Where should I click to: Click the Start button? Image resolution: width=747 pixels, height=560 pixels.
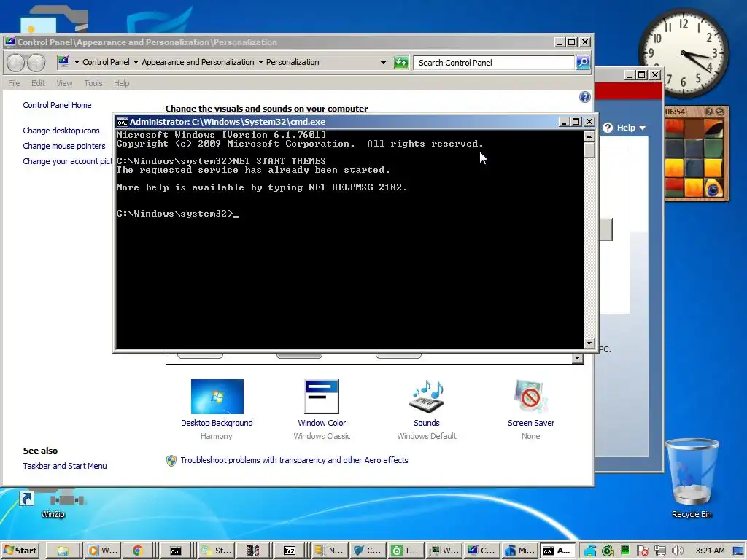(x=20, y=551)
